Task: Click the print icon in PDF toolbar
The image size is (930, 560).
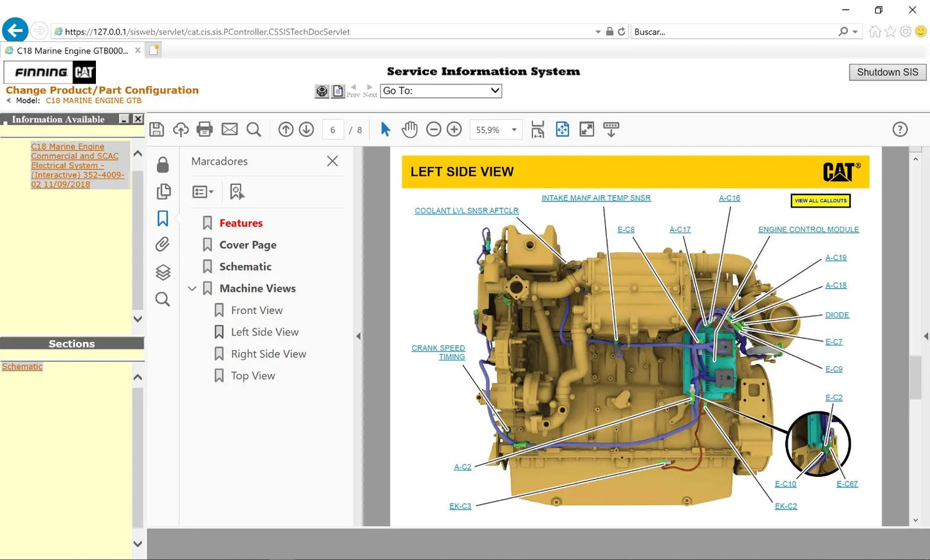Action: click(x=205, y=129)
